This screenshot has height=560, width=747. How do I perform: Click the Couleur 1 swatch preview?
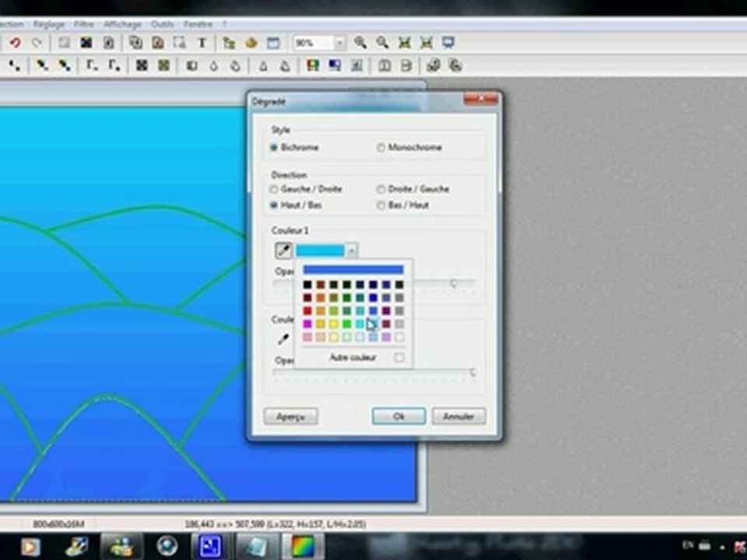click(320, 250)
